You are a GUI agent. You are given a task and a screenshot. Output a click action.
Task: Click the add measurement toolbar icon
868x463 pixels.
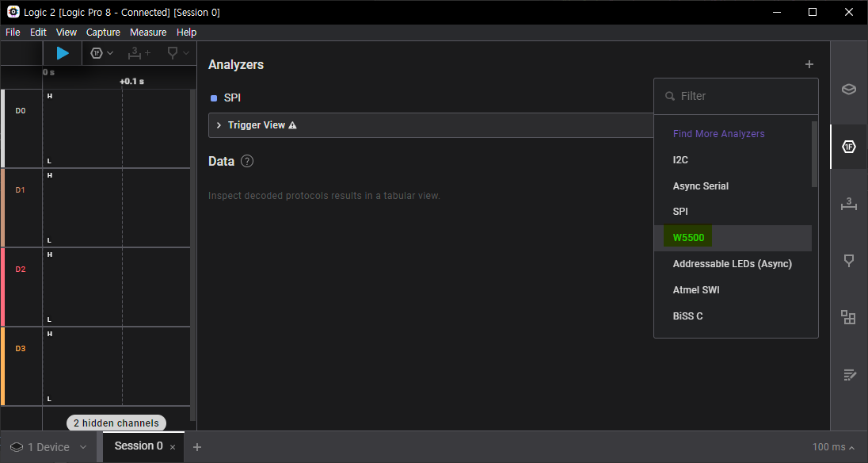(x=139, y=53)
